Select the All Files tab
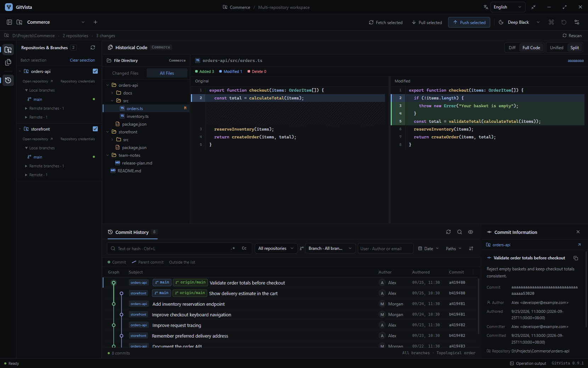This screenshot has height=368, width=588. coord(167,73)
